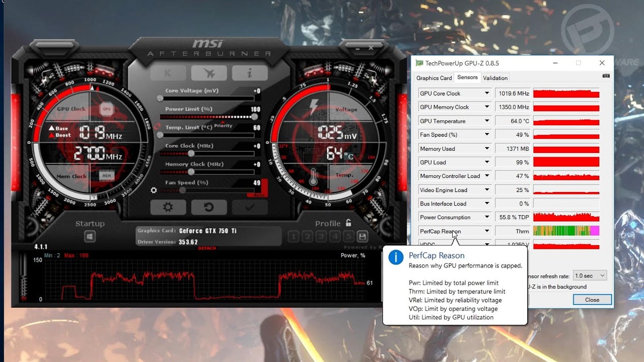Minimize the MSI Afterburner window
The image size is (644, 362).
click(x=358, y=48)
